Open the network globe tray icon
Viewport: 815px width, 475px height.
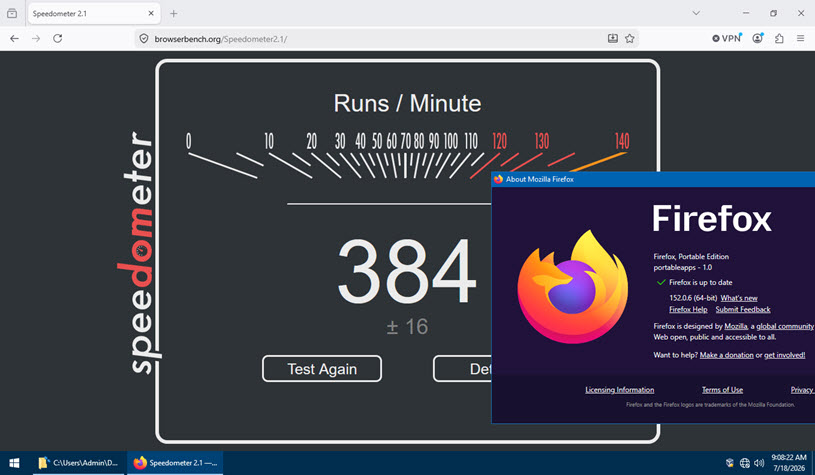pos(745,463)
